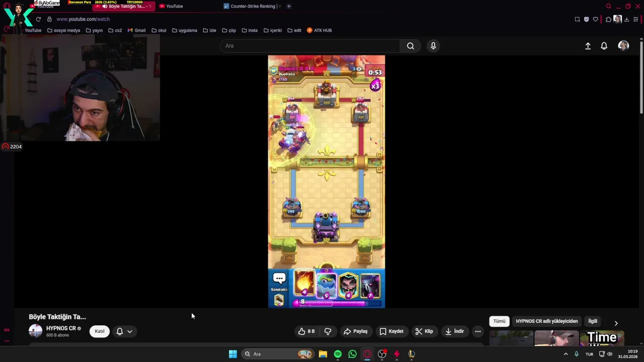The image size is (644, 362).
Task: Open the okul bookmark folder
Action: [158, 30]
